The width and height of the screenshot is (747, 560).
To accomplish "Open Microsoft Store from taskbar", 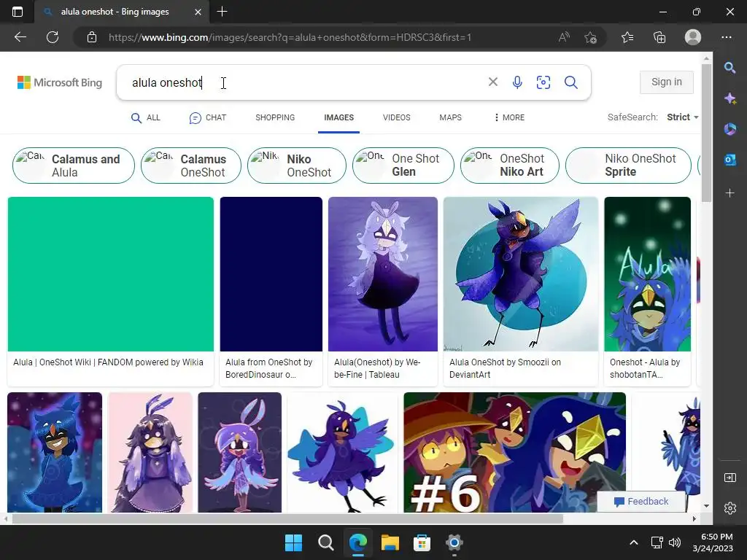I will [x=422, y=542].
